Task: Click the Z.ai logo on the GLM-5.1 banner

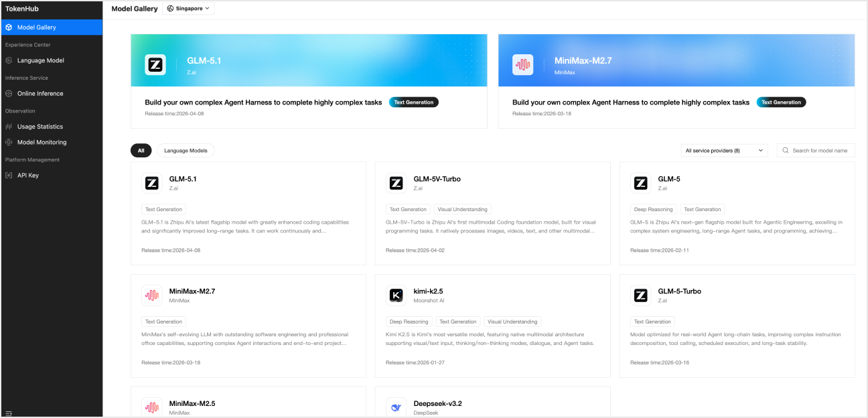Action: click(x=155, y=65)
